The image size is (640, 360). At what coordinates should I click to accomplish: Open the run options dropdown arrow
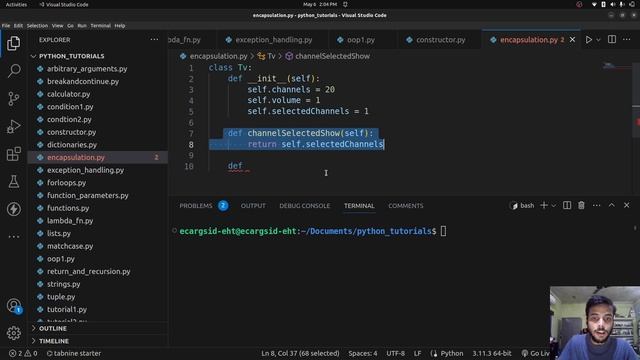598,40
